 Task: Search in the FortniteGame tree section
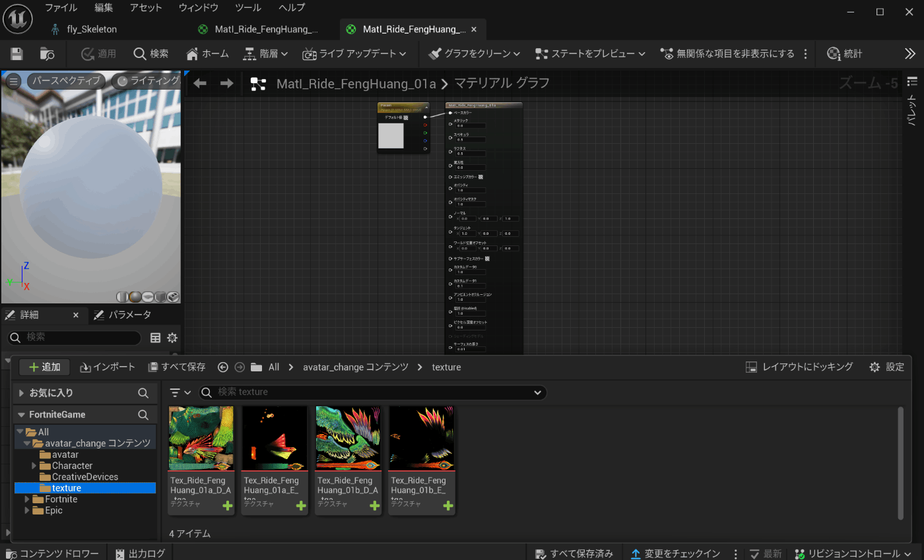click(143, 415)
